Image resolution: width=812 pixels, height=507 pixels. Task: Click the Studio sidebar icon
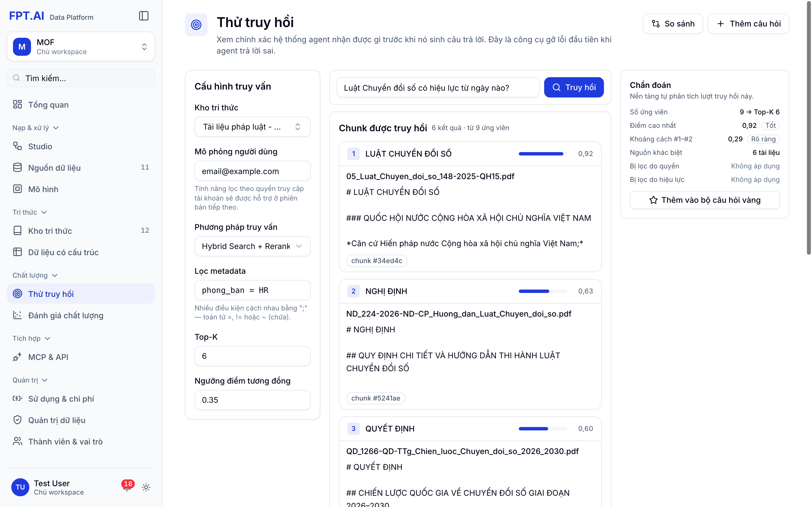tap(17, 146)
